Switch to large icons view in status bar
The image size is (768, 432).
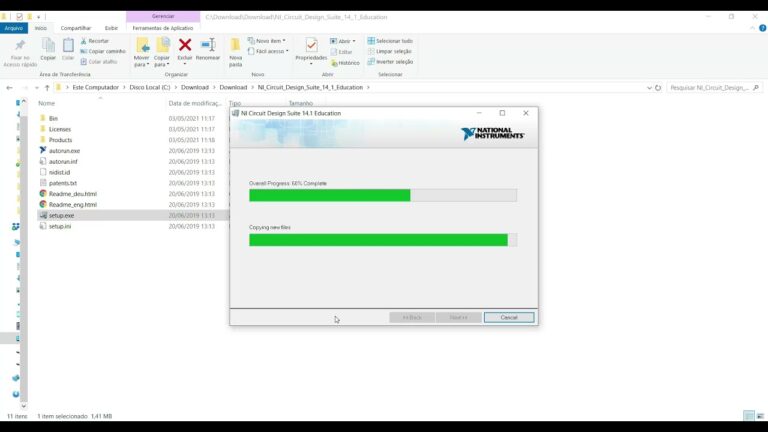point(760,416)
